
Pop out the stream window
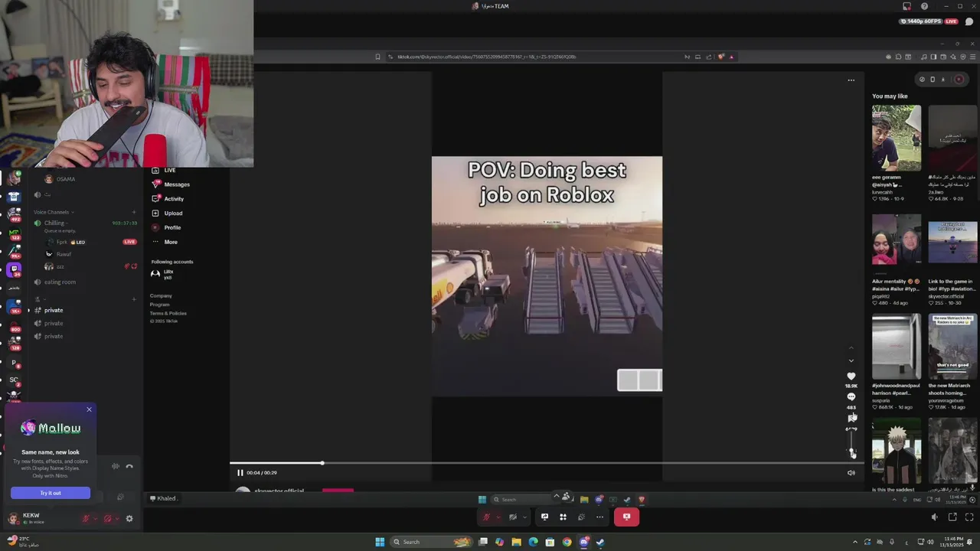(x=952, y=517)
